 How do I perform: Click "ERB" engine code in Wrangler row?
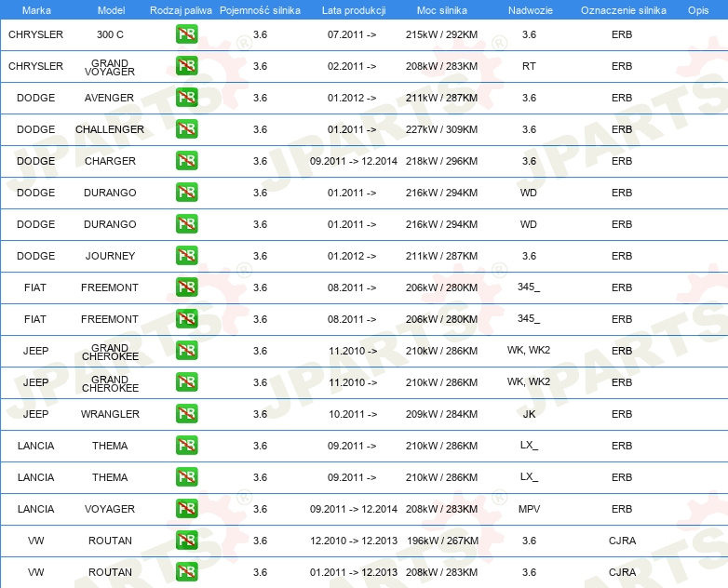point(622,414)
